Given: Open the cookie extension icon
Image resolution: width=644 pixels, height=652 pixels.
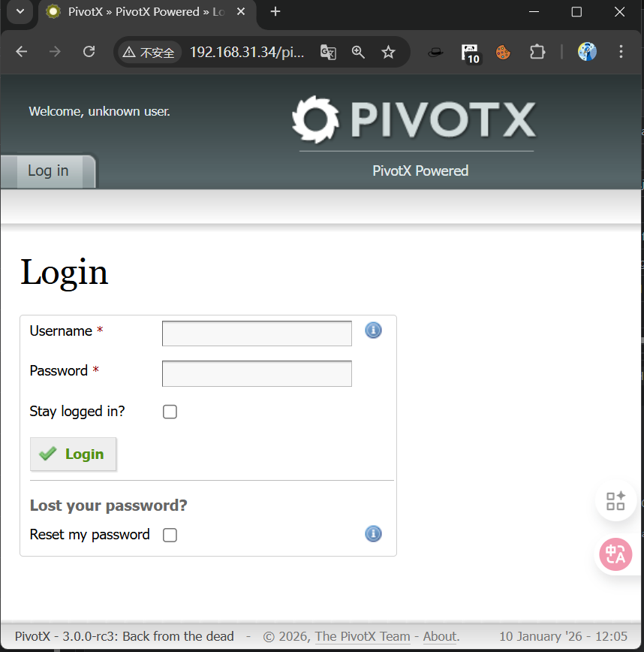Looking at the screenshot, I should coord(503,52).
